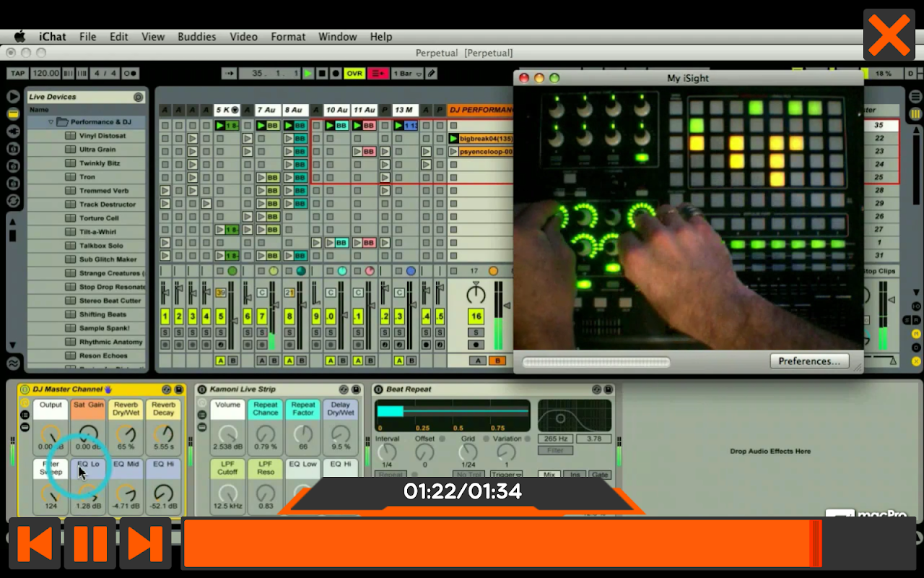
Task: Click the Beat Repeat 265 Hz field
Action: [x=555, y=439]
